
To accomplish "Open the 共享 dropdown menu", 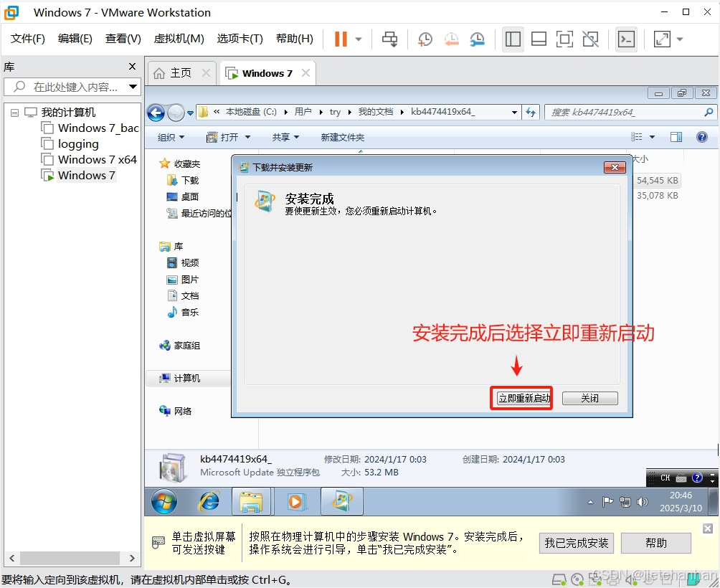I will [285, 137].
